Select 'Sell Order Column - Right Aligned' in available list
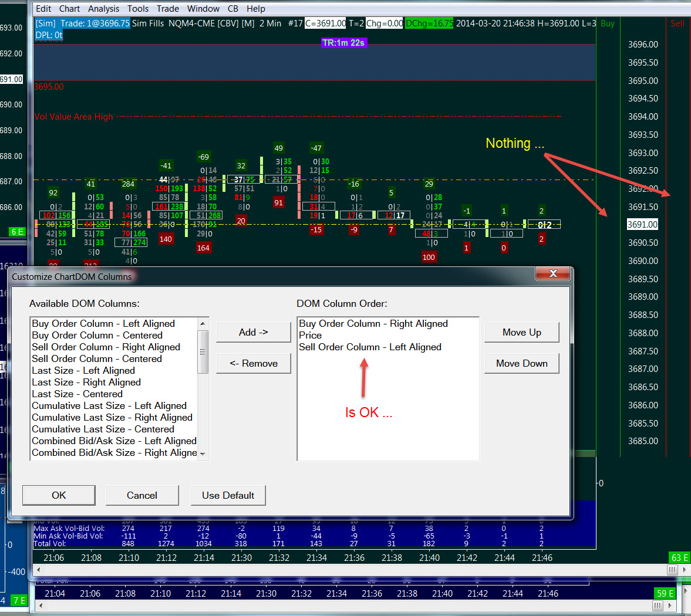The height and width of the screenshot is (616, 691). coord(106,347)
